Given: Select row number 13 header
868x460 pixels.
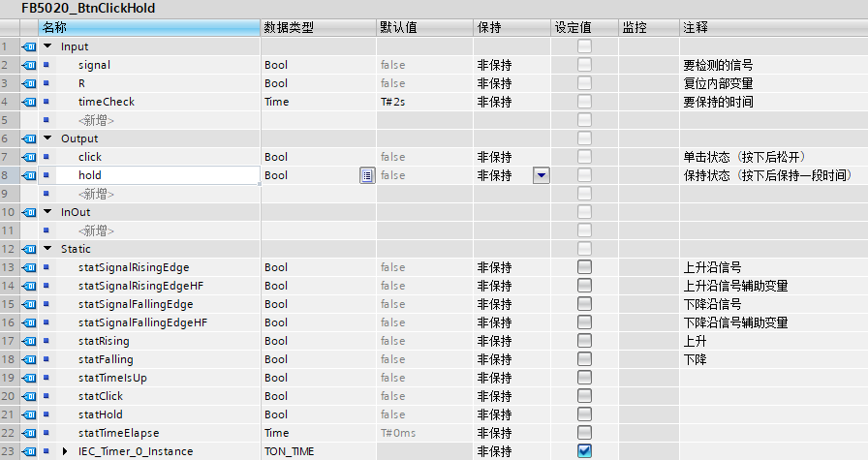Looking at the screenshot, I should pyautogui.click(x=10, y=267).
